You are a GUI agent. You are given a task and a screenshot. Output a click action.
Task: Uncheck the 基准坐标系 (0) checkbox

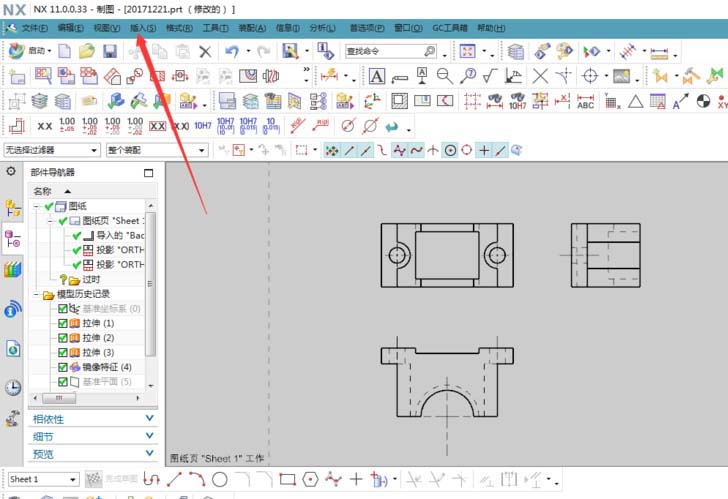click(63, 309)
